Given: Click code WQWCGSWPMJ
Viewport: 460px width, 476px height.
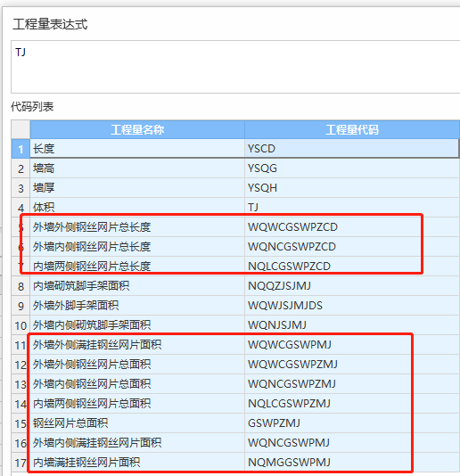Looking at the screenshot, I should point(290,345).
